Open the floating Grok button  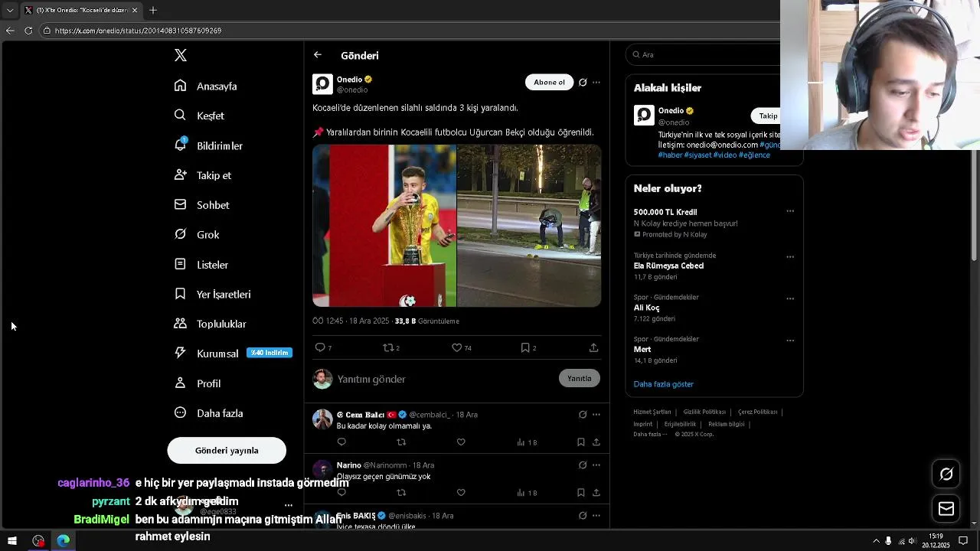pos(946,474)
